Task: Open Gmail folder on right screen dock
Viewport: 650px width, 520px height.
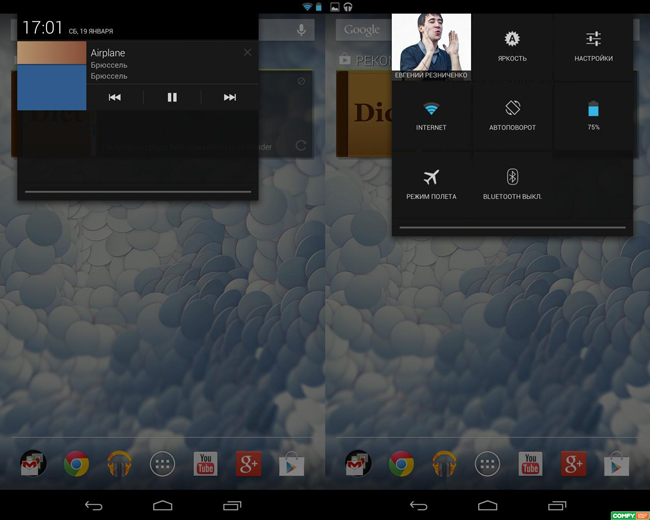Action: (x=358, y=464)
